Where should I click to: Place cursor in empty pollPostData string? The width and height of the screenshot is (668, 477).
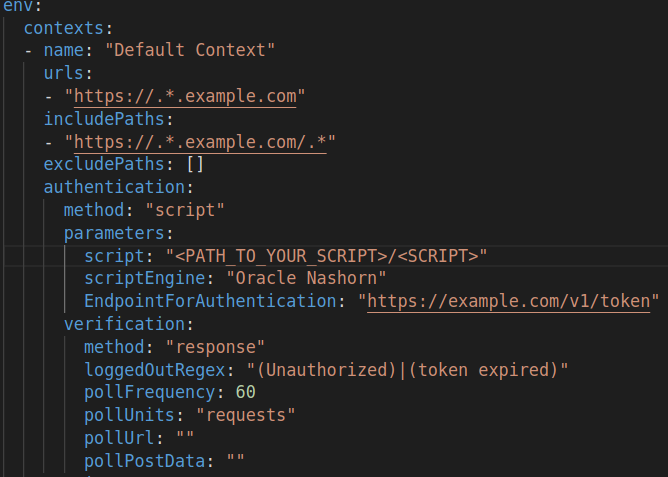tap(235, 461)
